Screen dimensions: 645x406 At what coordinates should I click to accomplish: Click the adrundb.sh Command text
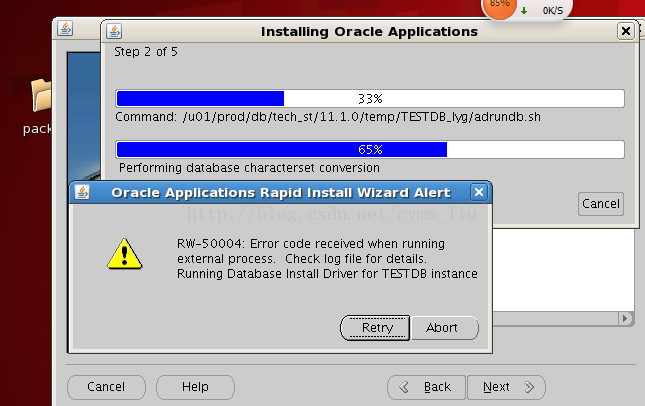328,117
